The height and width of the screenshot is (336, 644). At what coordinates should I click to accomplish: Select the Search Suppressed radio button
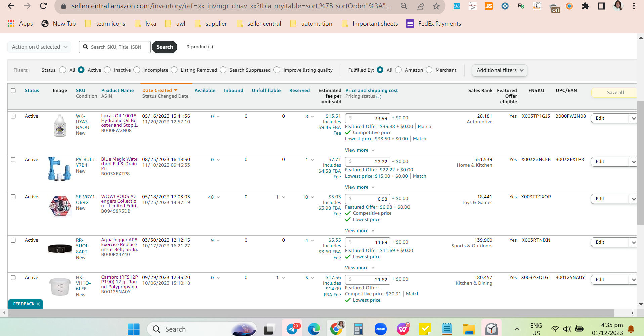pyautogui.click(x=223, y=70)
